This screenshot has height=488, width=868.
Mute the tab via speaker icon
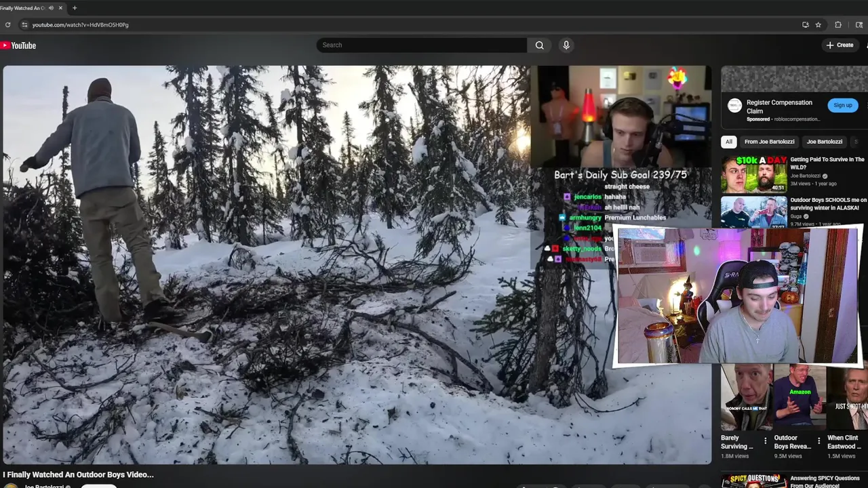click(51, 8)
